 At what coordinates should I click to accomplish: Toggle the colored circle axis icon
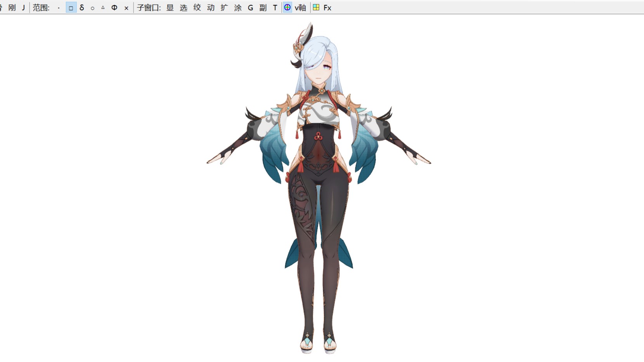click(x=287, y=8)
